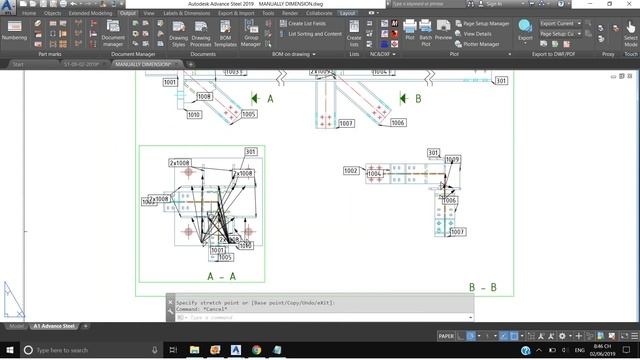Switch to the Start document tab
Viewport: 640px width, 360px height.
[x=18, y=64]
